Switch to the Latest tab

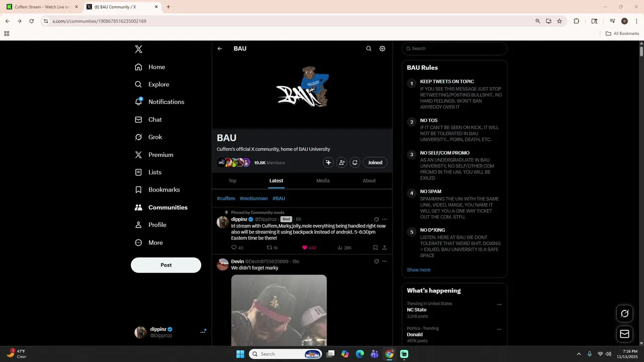pyautogui.click(x=276, y=180)
